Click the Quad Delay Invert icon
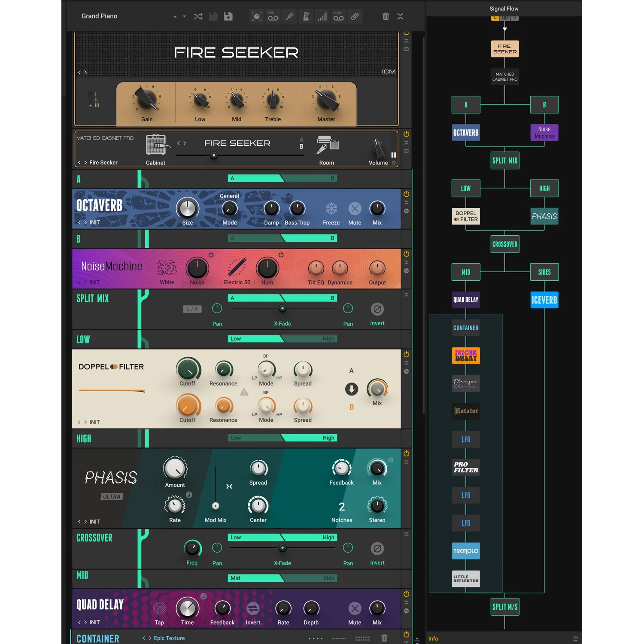644x644 pixels. click(253, 608)
